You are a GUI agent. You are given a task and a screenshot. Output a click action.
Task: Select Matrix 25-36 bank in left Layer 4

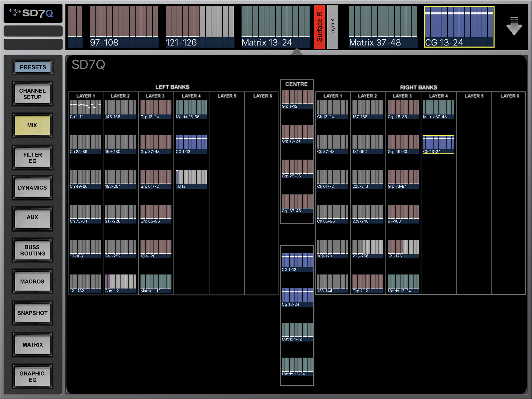[191, 109]
